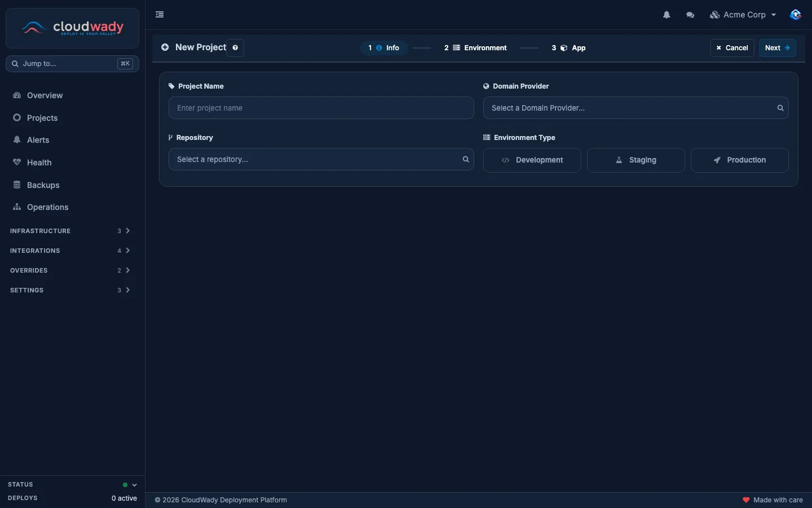The height and width of the screenshot is (508, 812).
Task: Proceed with the Next button
Action: coord(778,48)
